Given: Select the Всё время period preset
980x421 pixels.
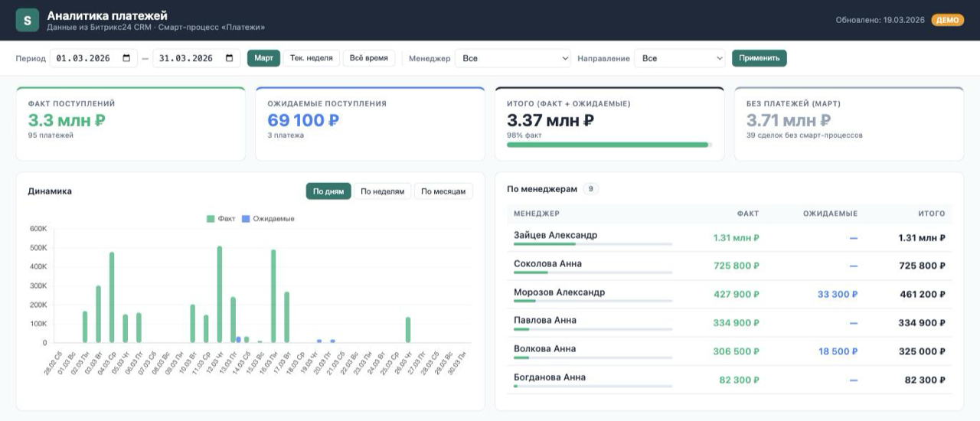Looking at the screenshot, I should point(369,58).
